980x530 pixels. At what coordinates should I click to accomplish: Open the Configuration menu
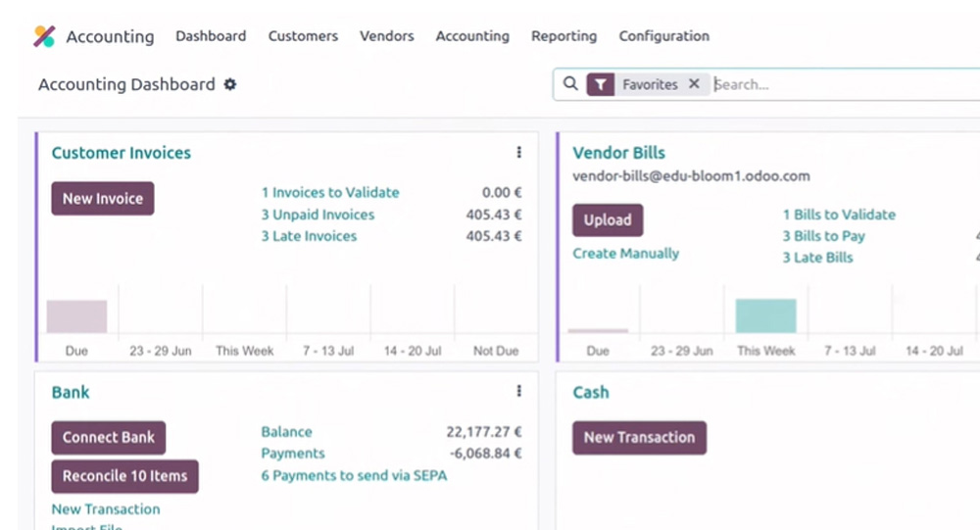tap(663, 36)
